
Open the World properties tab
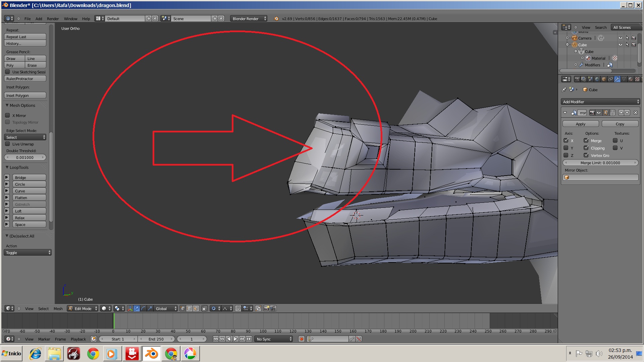tap(597, 79)
